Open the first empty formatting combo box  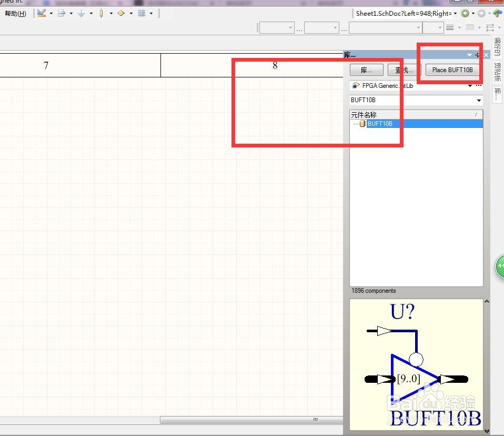tap(277, 28)
